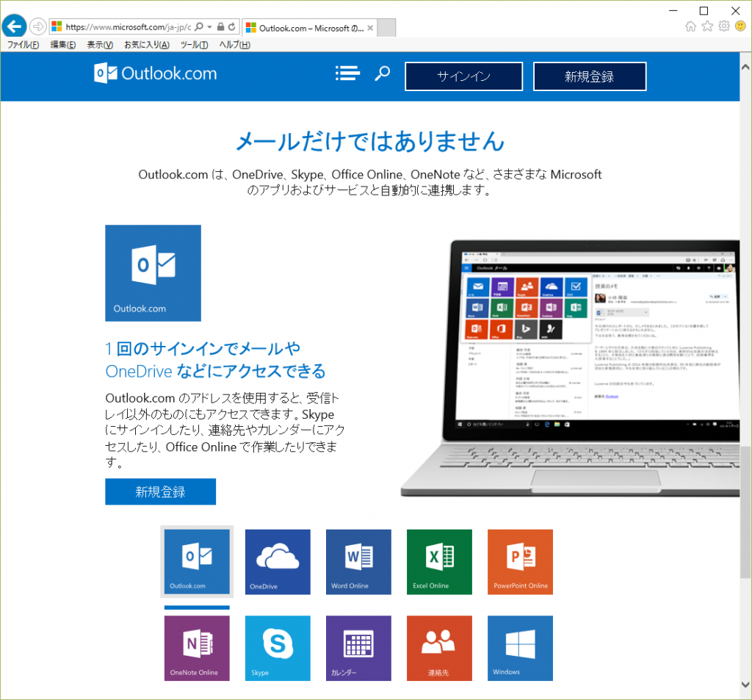Select the PowerPoint Online app tile

click(521, 562)
